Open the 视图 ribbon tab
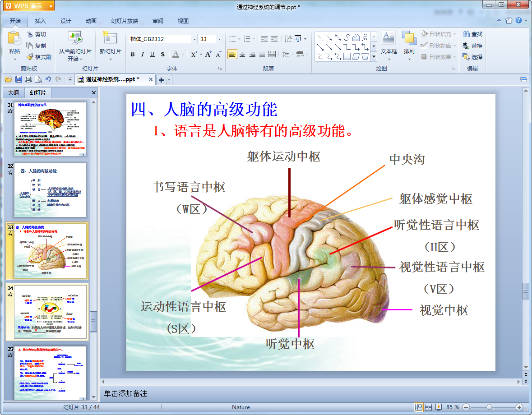This screenshot has height=415, width=532. click(183, 21)
